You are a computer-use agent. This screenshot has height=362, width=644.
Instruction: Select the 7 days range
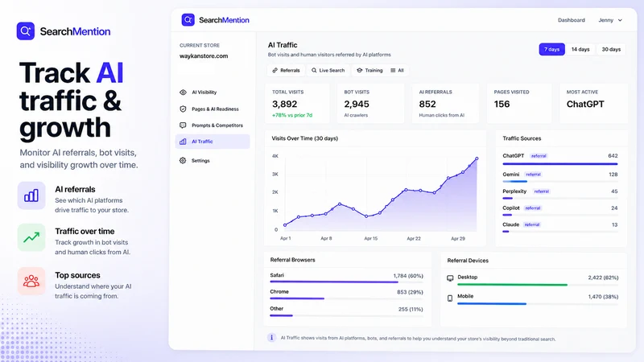tap(552, 49)
